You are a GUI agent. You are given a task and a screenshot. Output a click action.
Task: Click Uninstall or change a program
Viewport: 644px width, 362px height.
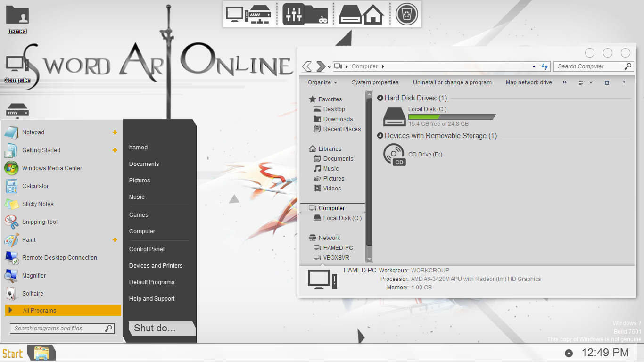coord(452,82)
